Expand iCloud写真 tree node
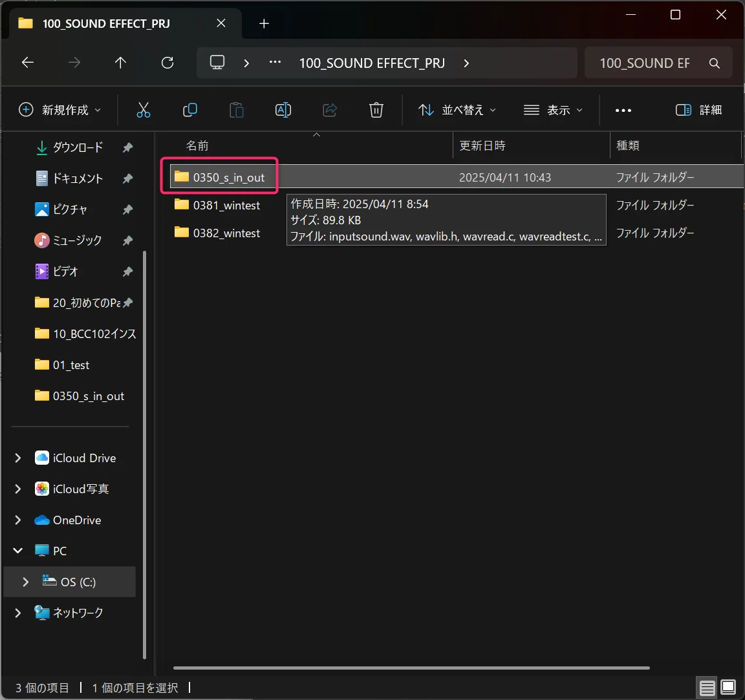Viewport: 745px width, 700px height. tap(17, 489)
